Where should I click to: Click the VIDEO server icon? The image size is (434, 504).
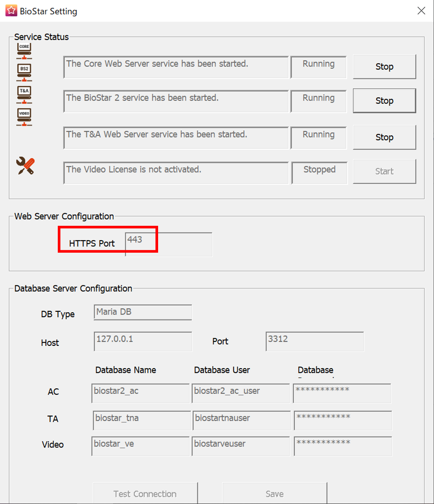(x=24, y=116)
